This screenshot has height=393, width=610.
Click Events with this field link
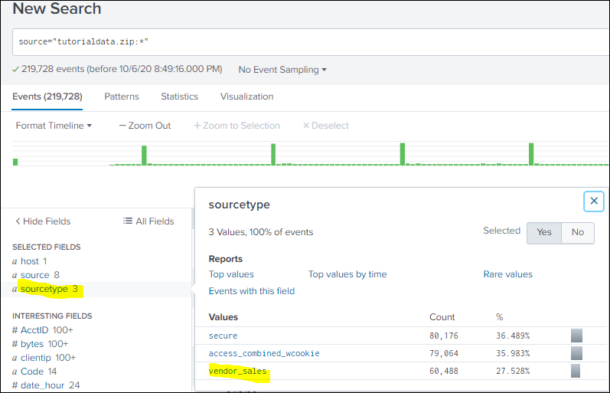point(251,291)
